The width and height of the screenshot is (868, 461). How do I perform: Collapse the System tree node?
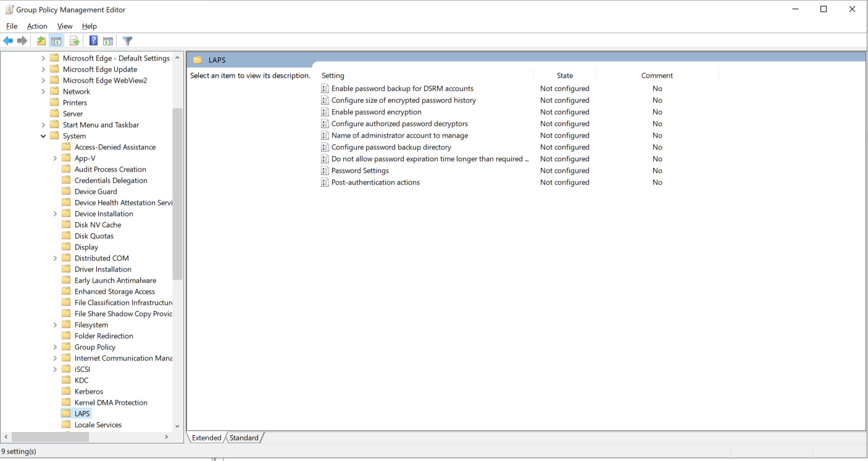tap(43, 136)
